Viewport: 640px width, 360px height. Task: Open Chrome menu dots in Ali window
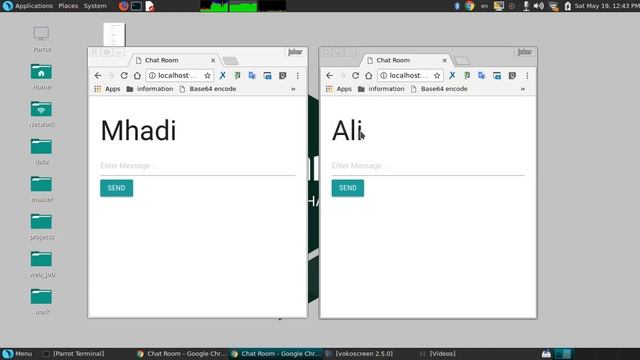click(x=527, y=76)
